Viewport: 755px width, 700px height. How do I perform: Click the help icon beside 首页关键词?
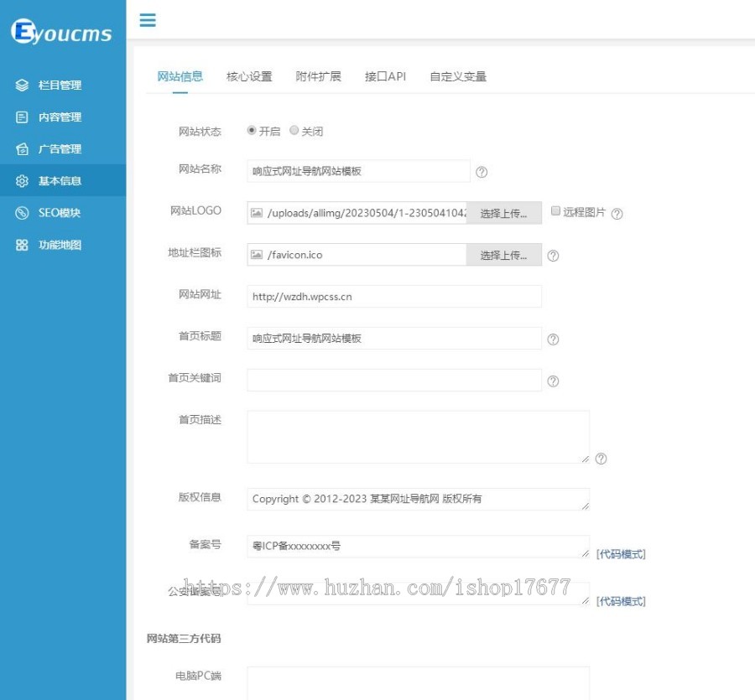pyautogui.click(x=554, y=381)
